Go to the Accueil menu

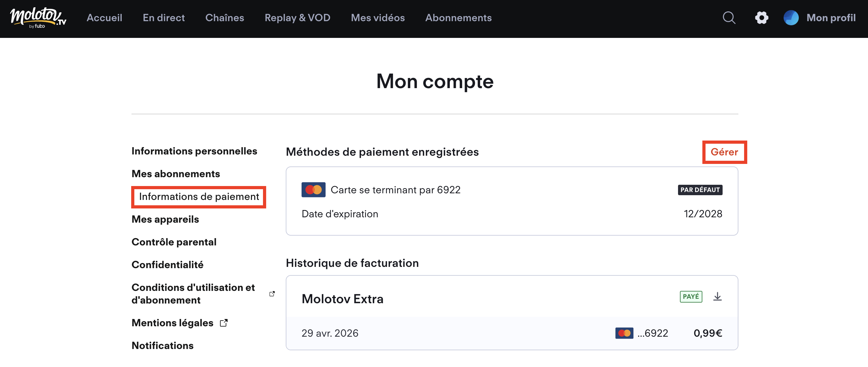104,18
